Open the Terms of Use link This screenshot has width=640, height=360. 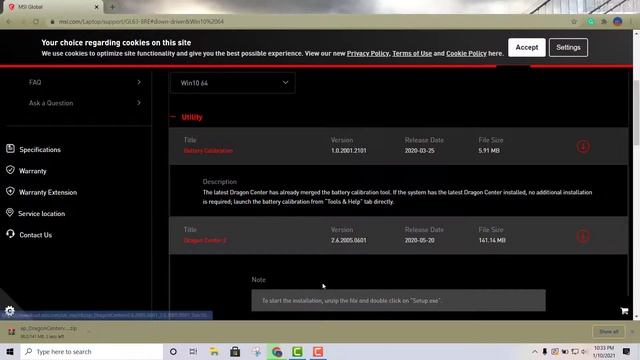click(x=412, y=53)
